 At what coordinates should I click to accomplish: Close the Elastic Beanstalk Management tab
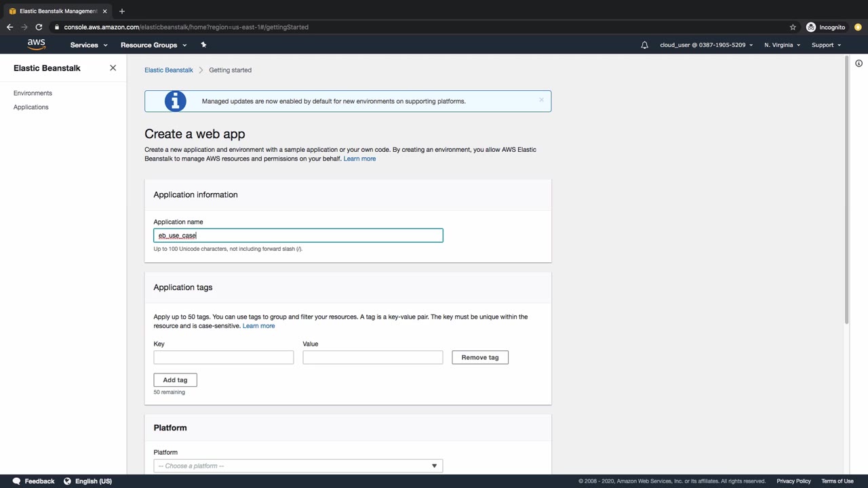tap(104, 11)
